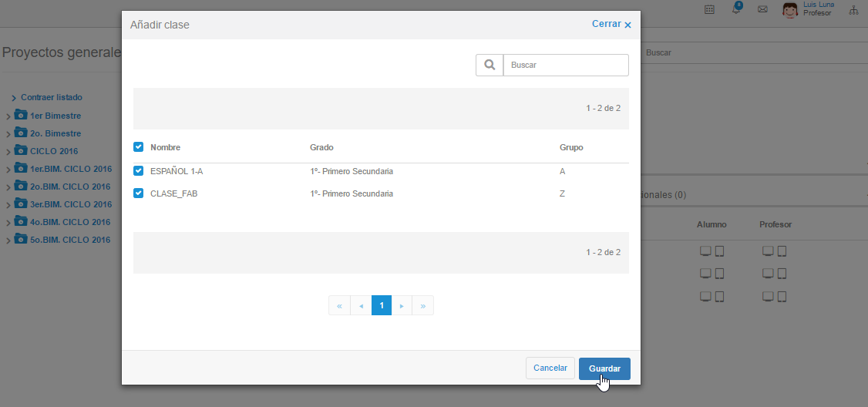
Task: Go to last page in pagination
Action: point(423,305)
